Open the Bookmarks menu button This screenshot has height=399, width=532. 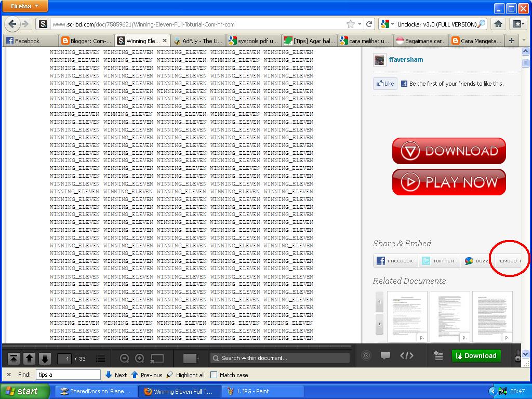coord(518,24)
